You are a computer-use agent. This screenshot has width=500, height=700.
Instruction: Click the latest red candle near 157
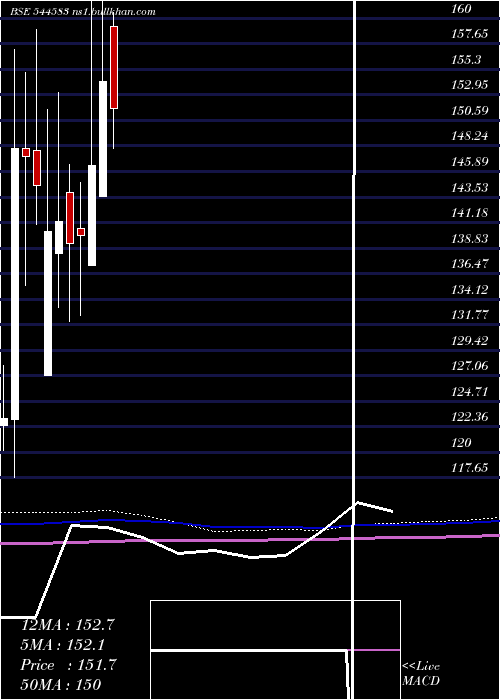[x=114, y=67]
